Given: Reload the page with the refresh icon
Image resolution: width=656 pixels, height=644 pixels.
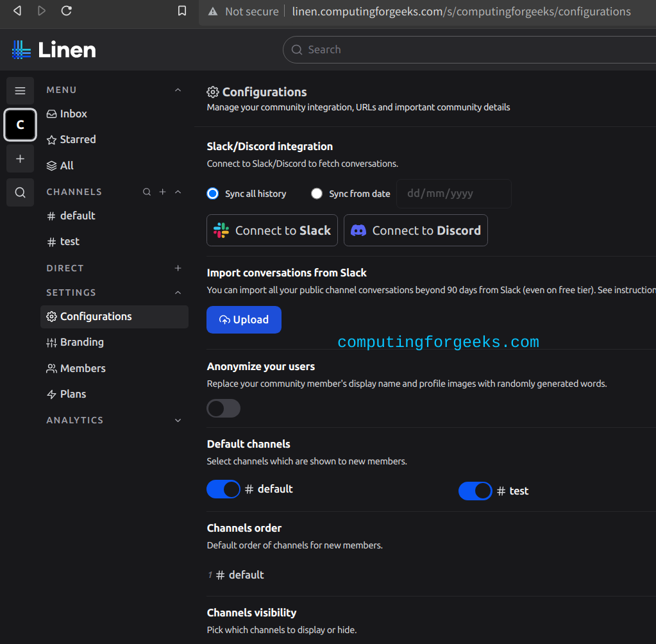Looking at the screenshot, I should (67, 10).
